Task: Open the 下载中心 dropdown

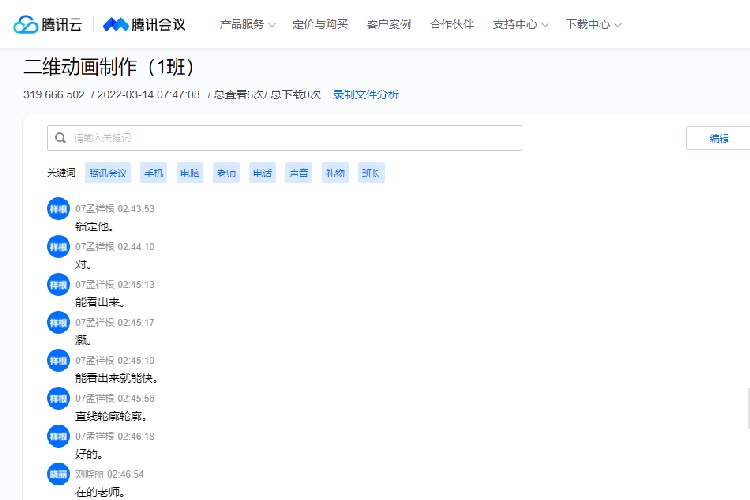Action: pyautogui.click(x=593, y=24)
